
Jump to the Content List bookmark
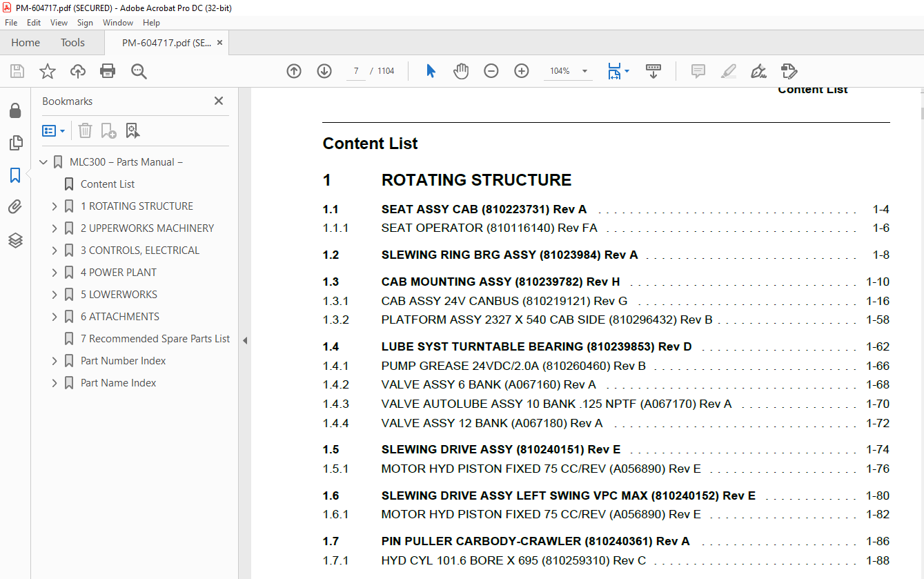pos(108,184)
